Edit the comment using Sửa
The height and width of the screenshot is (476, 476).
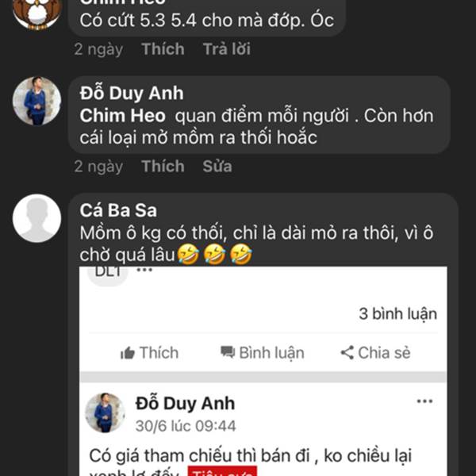click(x=217, y=166)
